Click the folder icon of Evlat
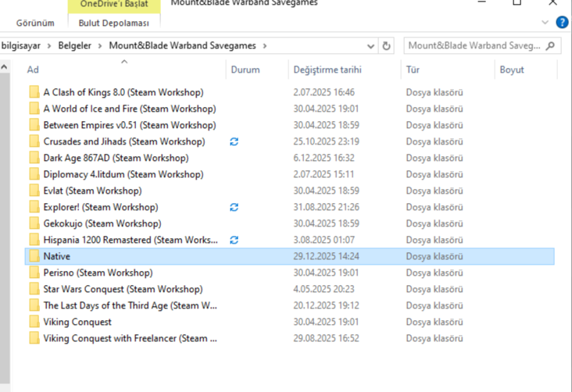This screenshot has height=392, width=572. pyautogui.click(x=34, y=191)
